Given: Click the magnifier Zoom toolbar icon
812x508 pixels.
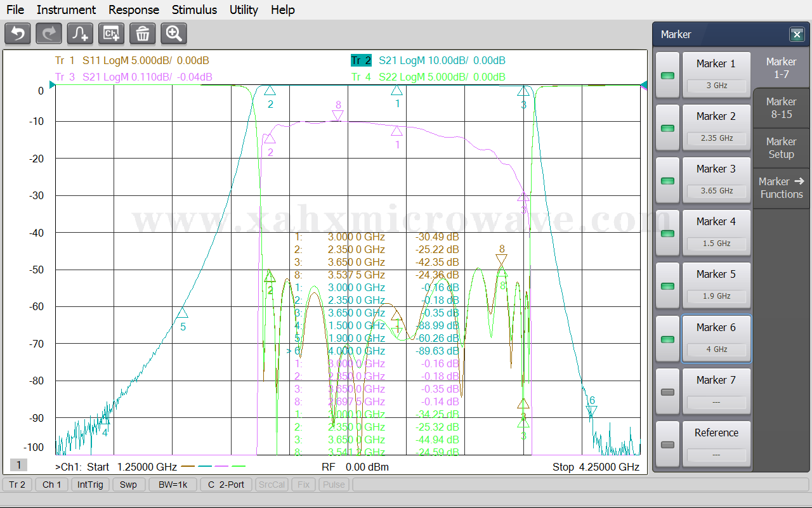Looking at the screenshot, I should tap(174, 34).
